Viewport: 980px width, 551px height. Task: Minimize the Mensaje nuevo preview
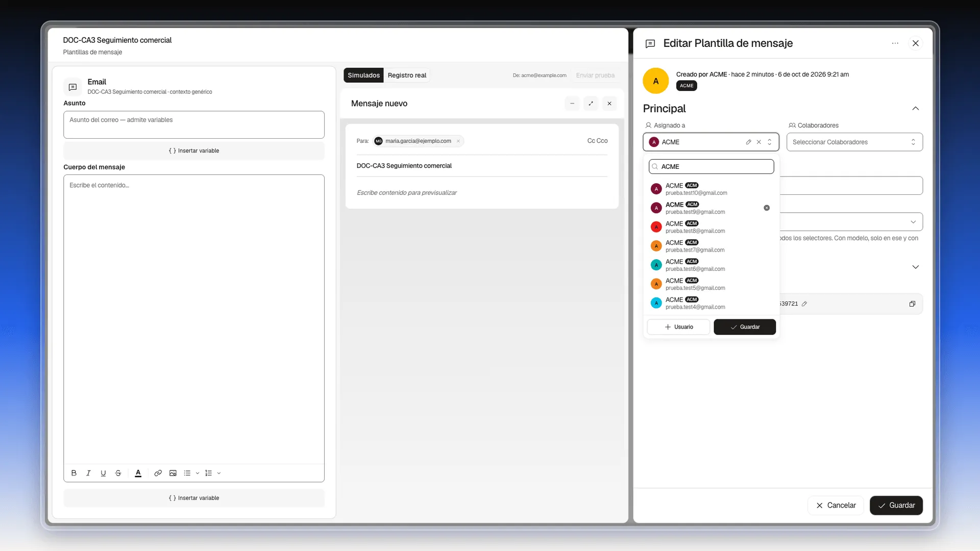(572, 104)
